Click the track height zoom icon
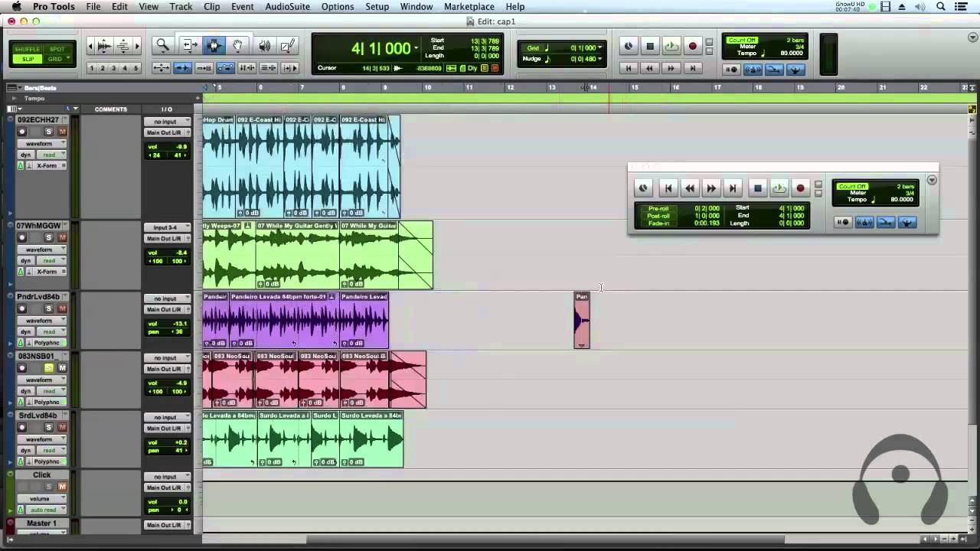 122,46
